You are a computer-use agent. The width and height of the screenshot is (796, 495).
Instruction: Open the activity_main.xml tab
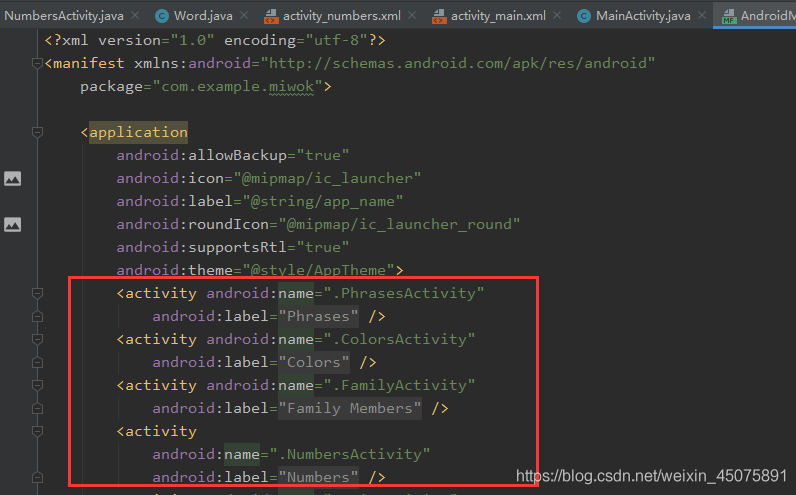[x=498, y=16]
